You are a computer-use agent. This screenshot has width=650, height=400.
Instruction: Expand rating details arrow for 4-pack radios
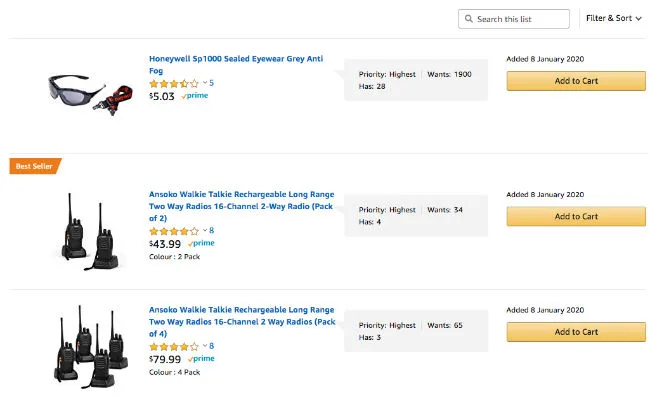click(x=203, y=346)
